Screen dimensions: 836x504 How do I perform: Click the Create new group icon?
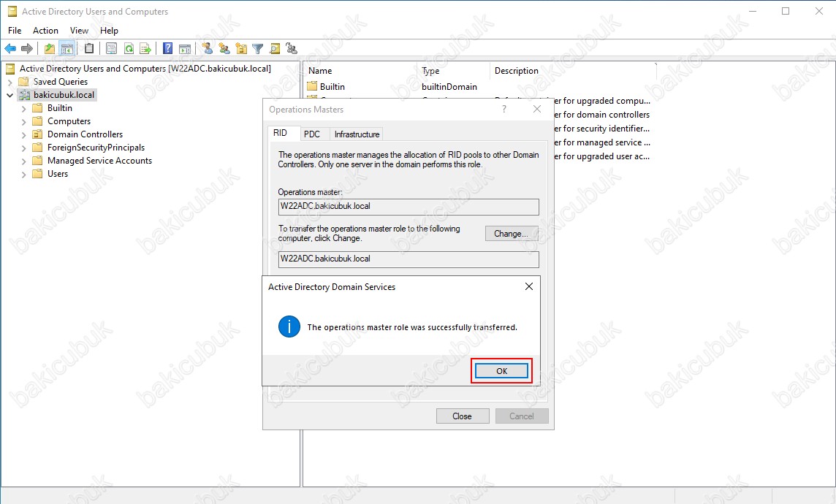224,48
